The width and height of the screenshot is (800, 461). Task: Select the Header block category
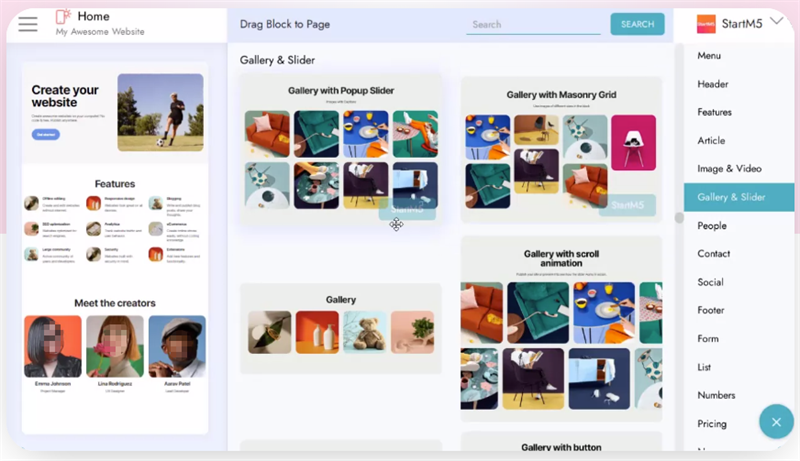tap(713, 84)
